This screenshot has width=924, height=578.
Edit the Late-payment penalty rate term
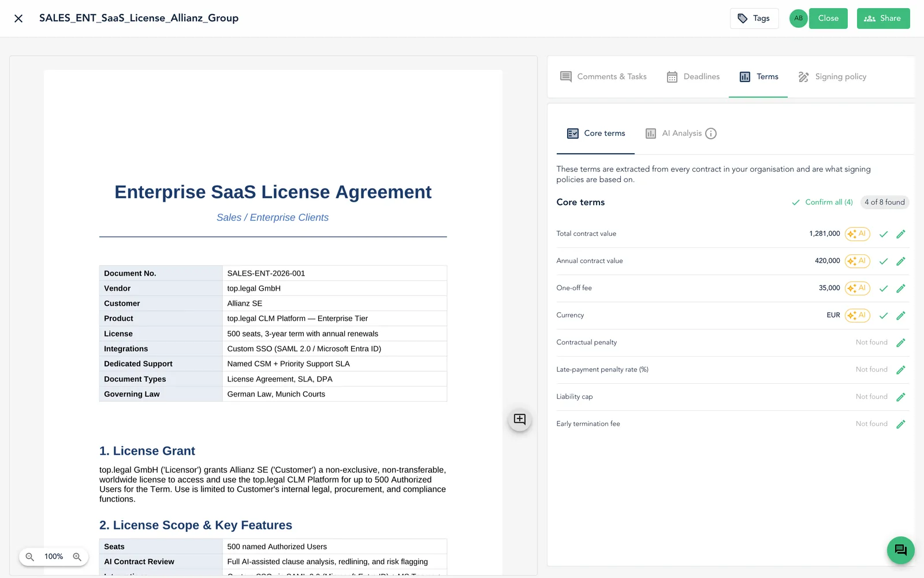point(901,370)
